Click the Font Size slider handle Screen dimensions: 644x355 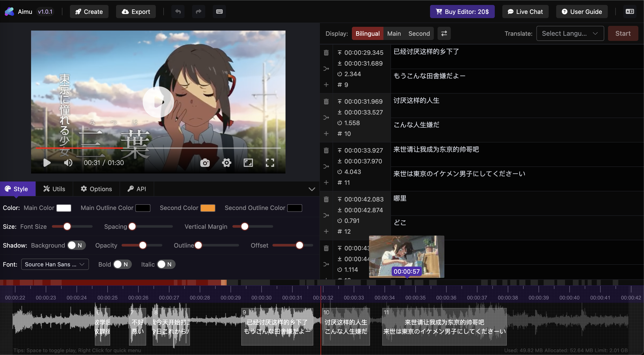[67, 226]
